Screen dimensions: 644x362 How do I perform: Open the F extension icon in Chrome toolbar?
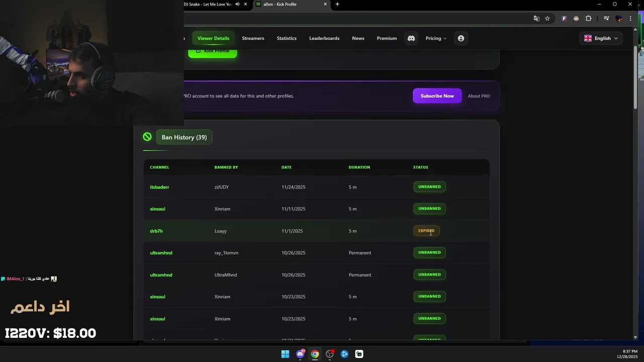click(x=564, y=19)
